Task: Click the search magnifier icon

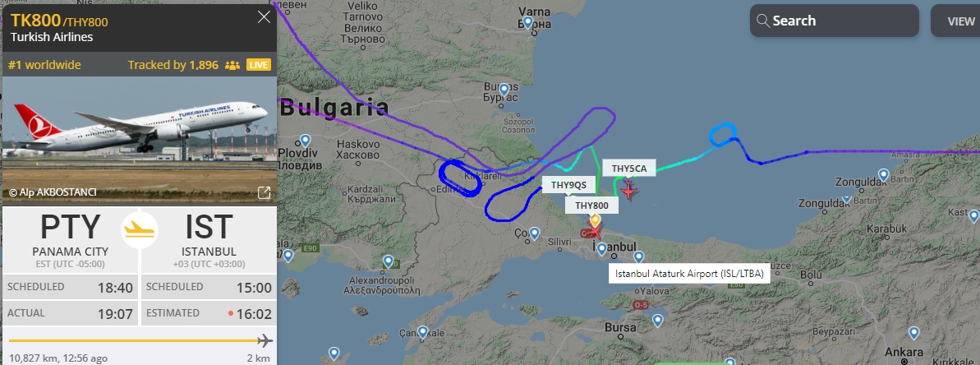Action: pos(762,21)
